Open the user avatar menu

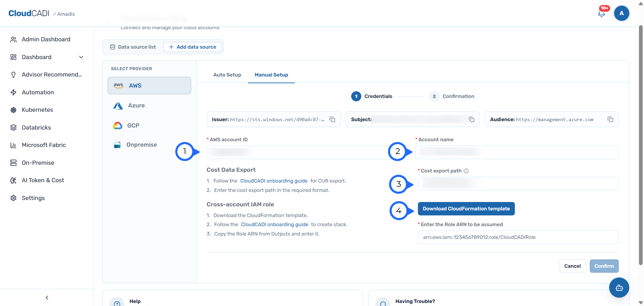[622, 13]
